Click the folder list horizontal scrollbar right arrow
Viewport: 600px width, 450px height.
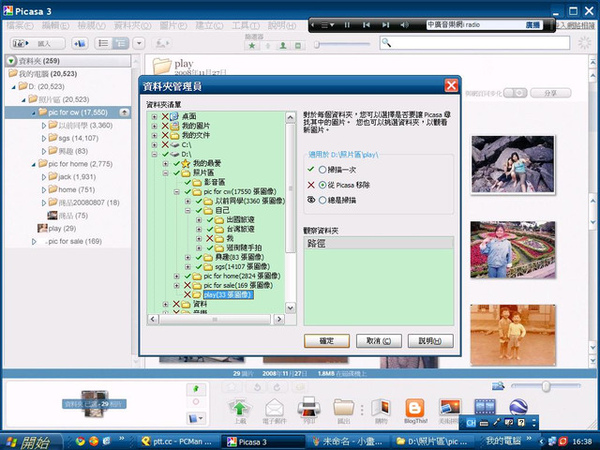279,319
